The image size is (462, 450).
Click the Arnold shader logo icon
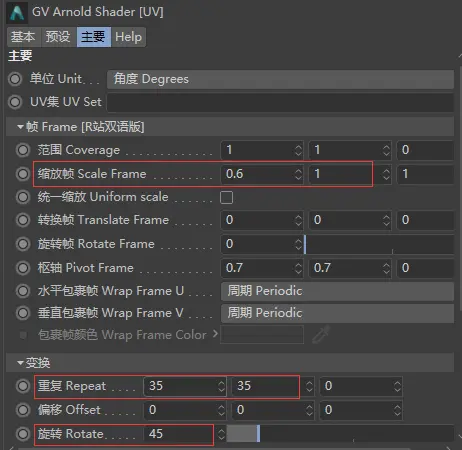(17, 13)
